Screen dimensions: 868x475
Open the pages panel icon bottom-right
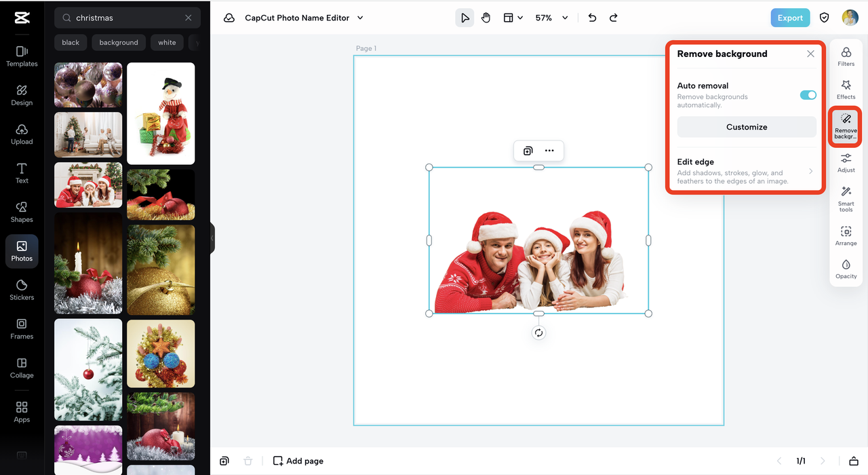(x=854, y=461)
